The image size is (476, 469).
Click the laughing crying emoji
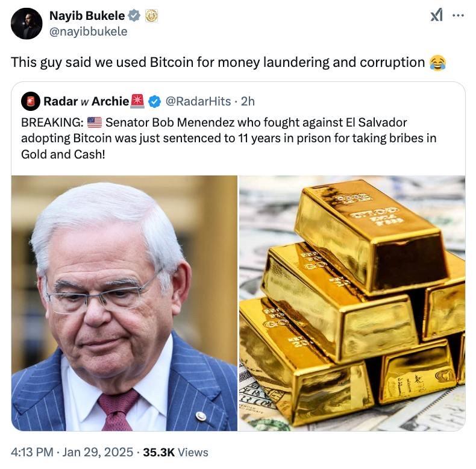coord(437,63)
